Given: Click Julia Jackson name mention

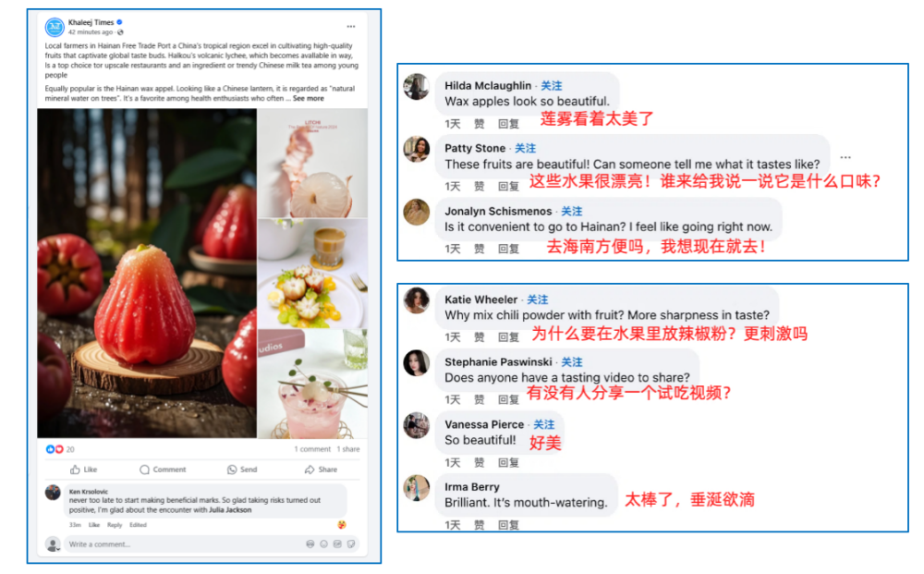Looking at the screenshot, I should tap(230, 510).
